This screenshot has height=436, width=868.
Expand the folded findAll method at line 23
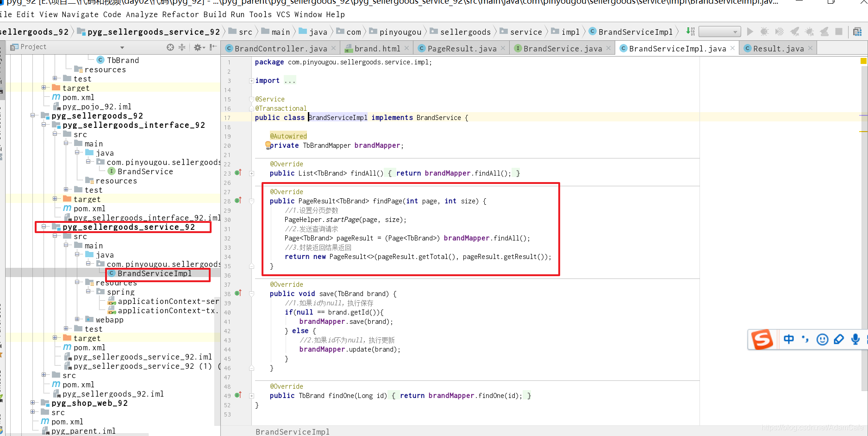251,173
